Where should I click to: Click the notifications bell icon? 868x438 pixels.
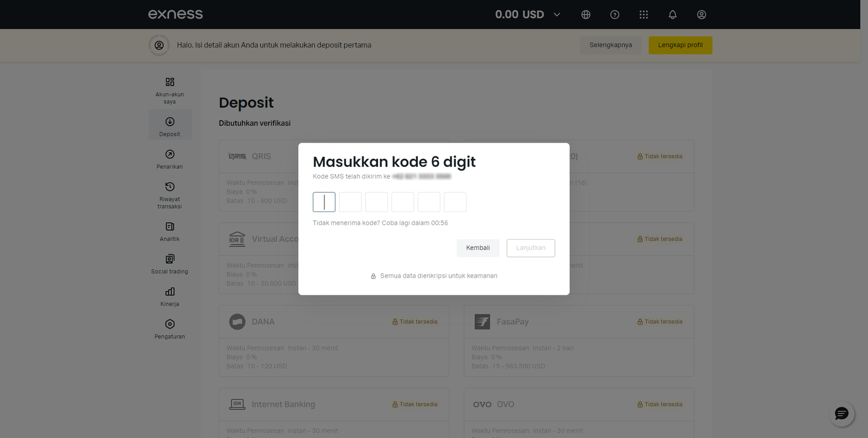click(x=672, y=15)
